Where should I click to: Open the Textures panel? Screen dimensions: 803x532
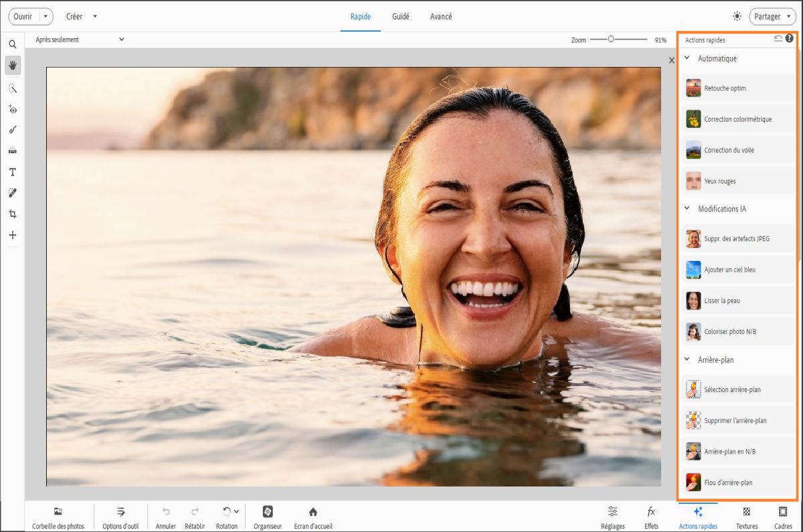[747, 517]
